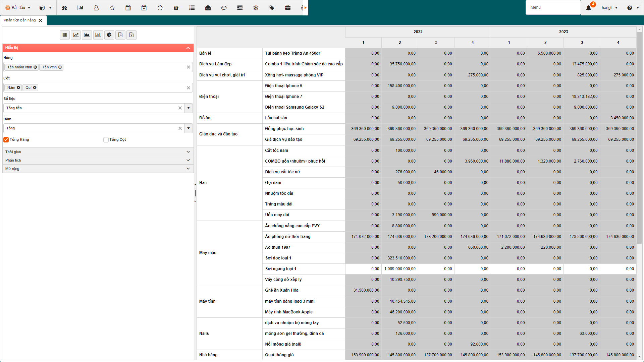Open the bulleted list icon
Viewport: 644px width, 362px height.
pyautogui.click(x=192, y=8)
